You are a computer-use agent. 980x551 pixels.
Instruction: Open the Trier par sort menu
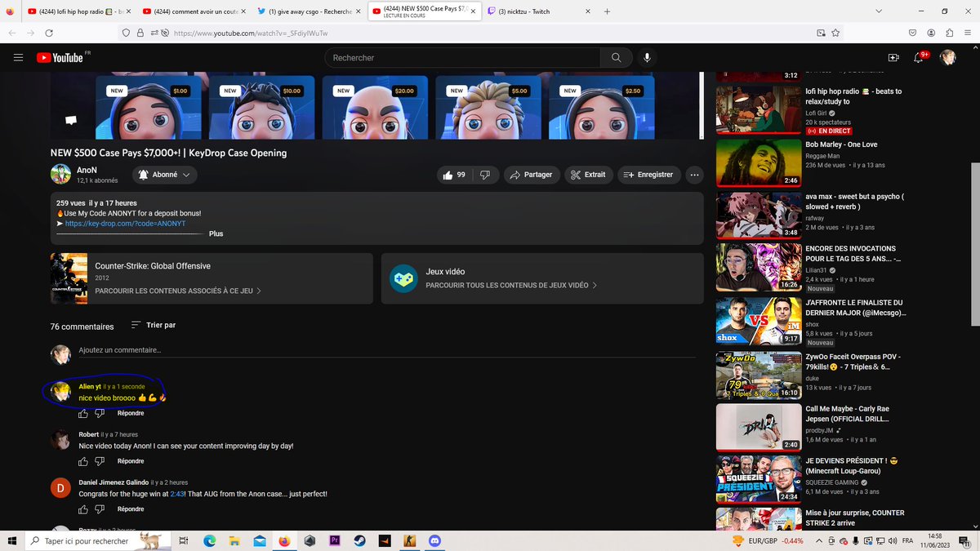point(154,325)
